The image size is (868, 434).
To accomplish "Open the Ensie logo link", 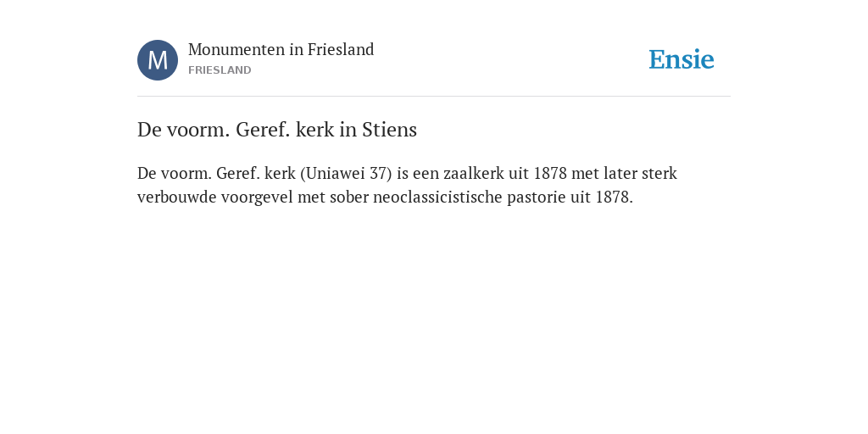I will click(x=682, y=59).
